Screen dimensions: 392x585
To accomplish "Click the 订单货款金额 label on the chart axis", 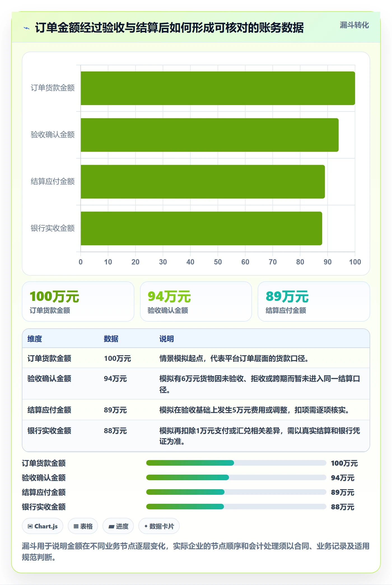I will coord(53,88).
